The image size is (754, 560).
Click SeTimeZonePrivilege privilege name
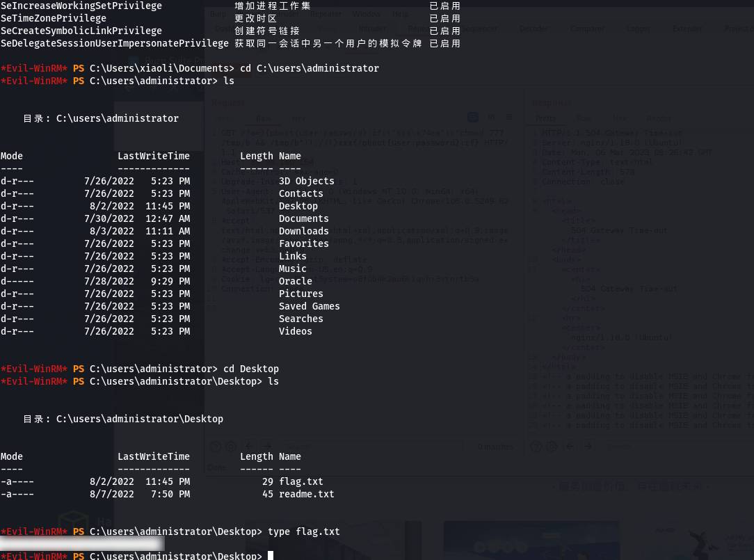pyautogui.click(x=54, y=18)
